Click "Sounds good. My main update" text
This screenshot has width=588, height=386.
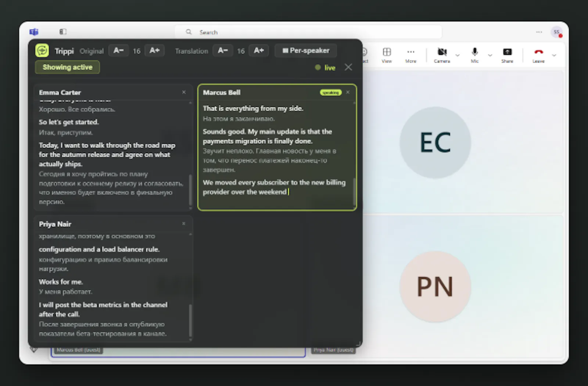(251, 131)
